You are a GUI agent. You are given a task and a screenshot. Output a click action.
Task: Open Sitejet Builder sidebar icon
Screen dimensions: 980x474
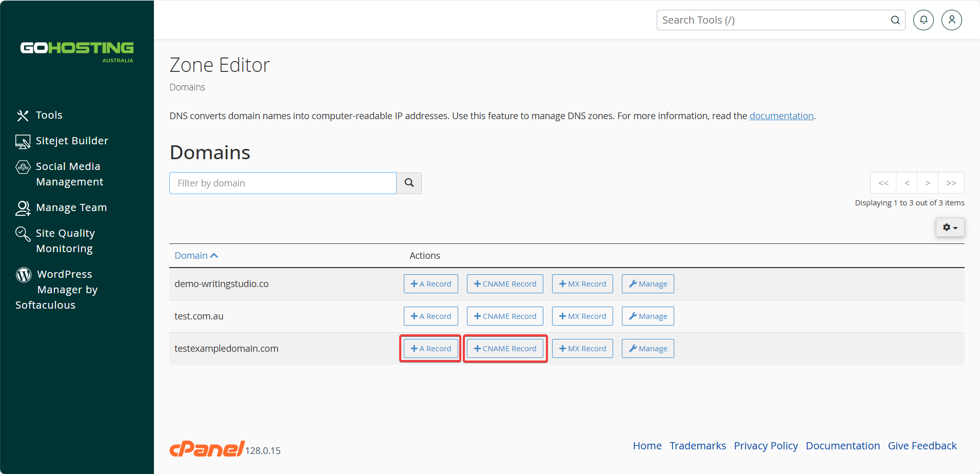(x=23, y=142)
